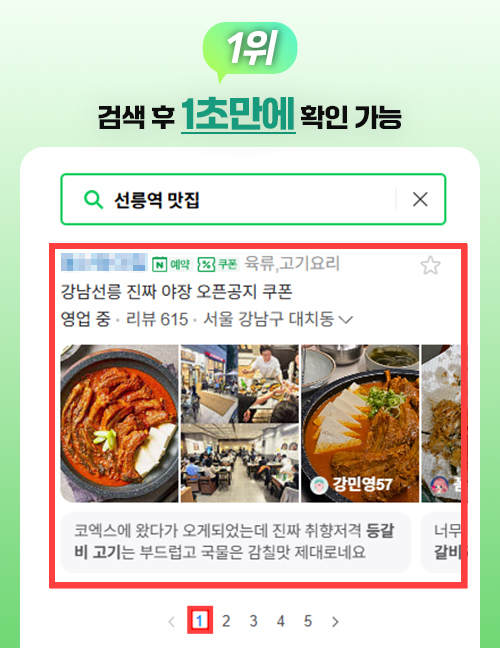500x648 pixels.
Task: Open the photo by 강민영57
Action: coord(360,423)
